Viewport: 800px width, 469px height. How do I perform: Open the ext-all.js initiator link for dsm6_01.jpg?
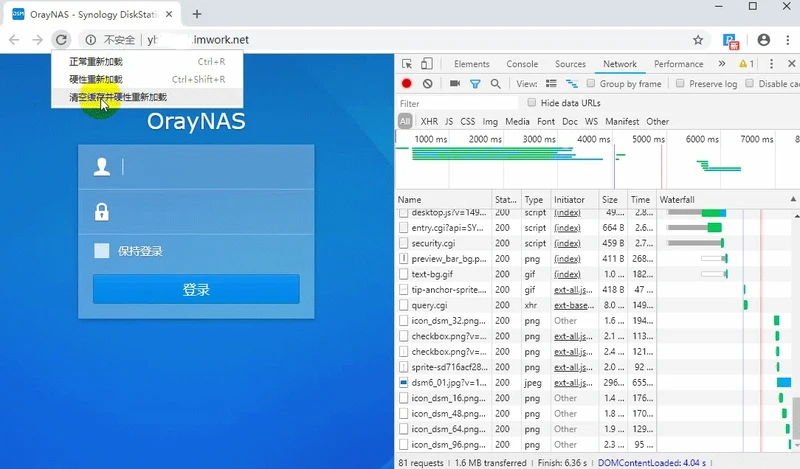point(573,382)
